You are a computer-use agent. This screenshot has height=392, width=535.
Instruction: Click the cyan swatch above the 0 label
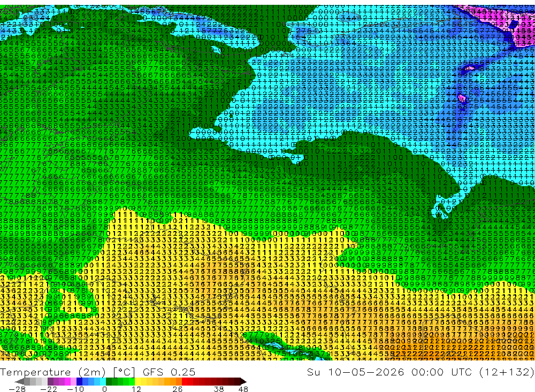point(103,381)
